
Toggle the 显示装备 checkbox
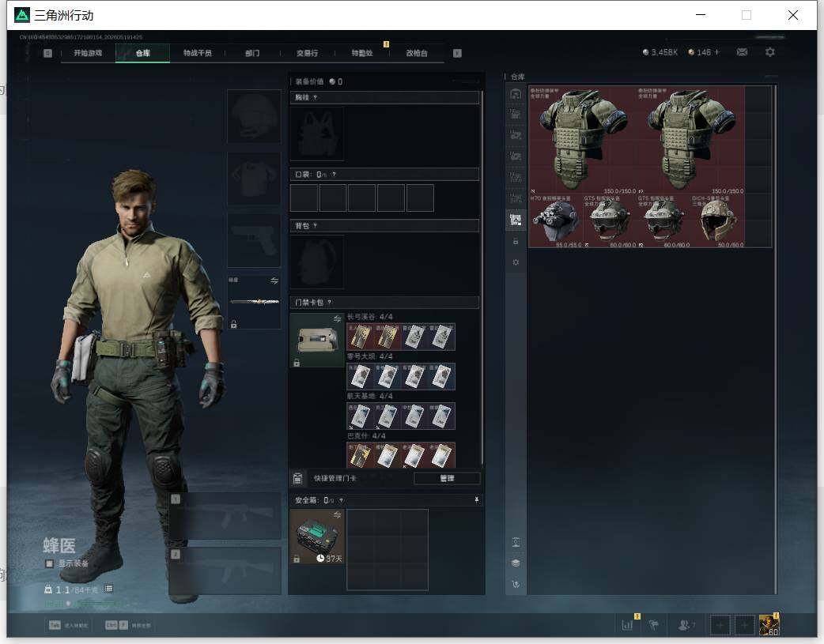pos(49,563)
